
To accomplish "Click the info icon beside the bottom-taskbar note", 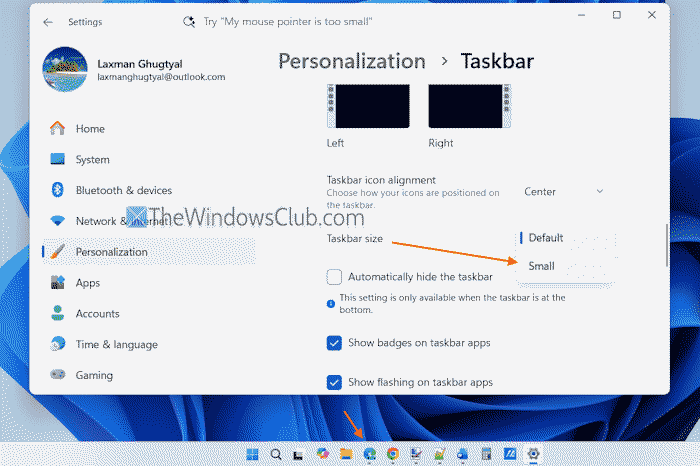I will click(331, 304).
